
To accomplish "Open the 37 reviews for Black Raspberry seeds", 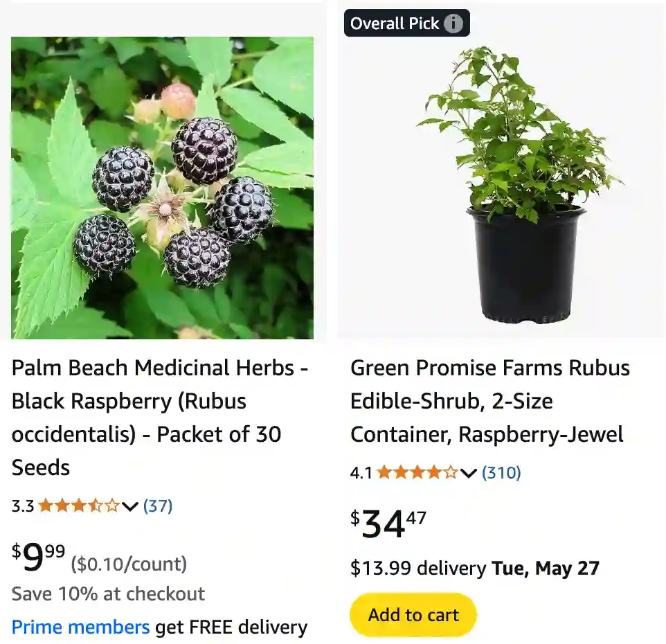I will coord(158,506).
